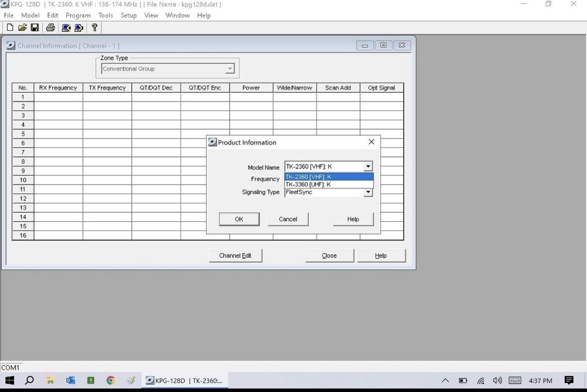
Task: Close the Product Information dialog with X
Action: coord(371,142)
